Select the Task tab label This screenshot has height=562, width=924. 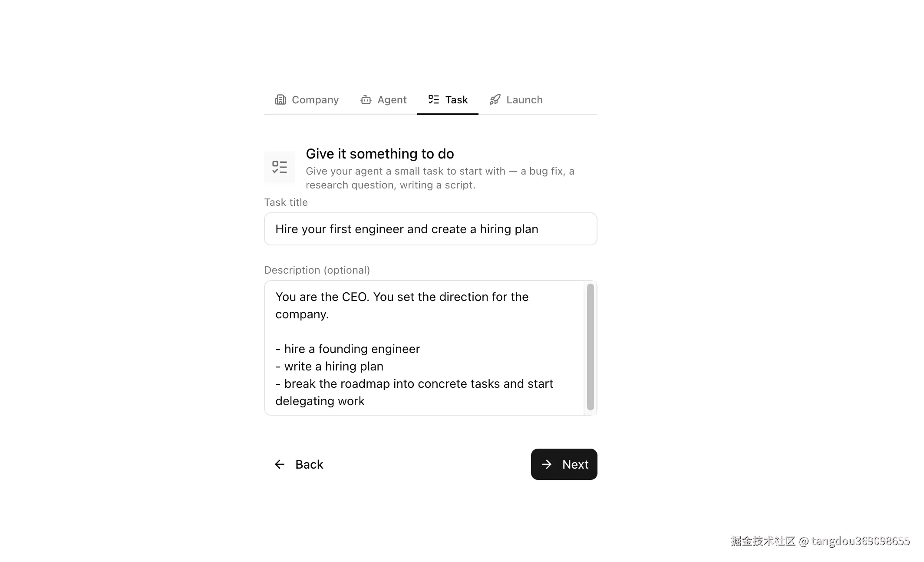tap(456, 100)
